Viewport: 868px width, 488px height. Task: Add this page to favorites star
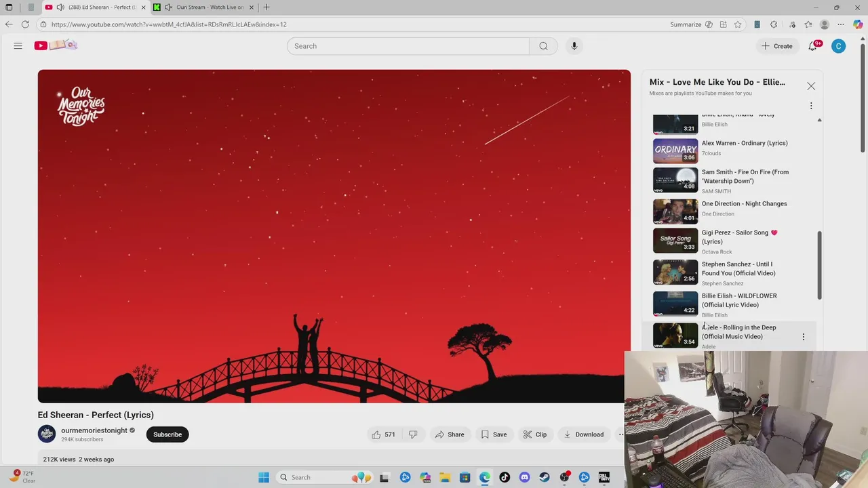point(738,24)
